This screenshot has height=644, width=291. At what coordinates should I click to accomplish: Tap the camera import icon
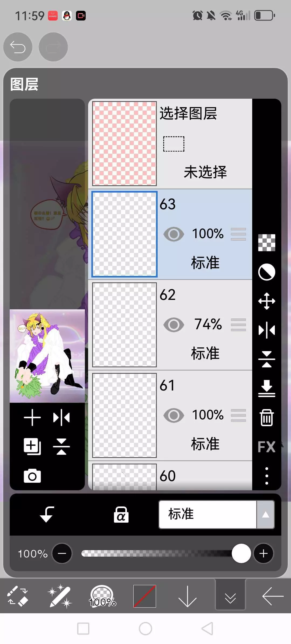32,476
